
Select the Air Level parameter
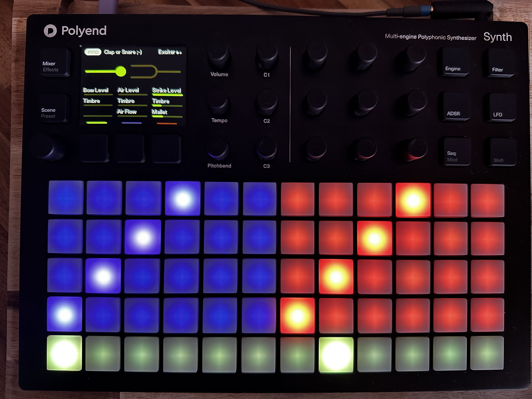click(132, 91)
